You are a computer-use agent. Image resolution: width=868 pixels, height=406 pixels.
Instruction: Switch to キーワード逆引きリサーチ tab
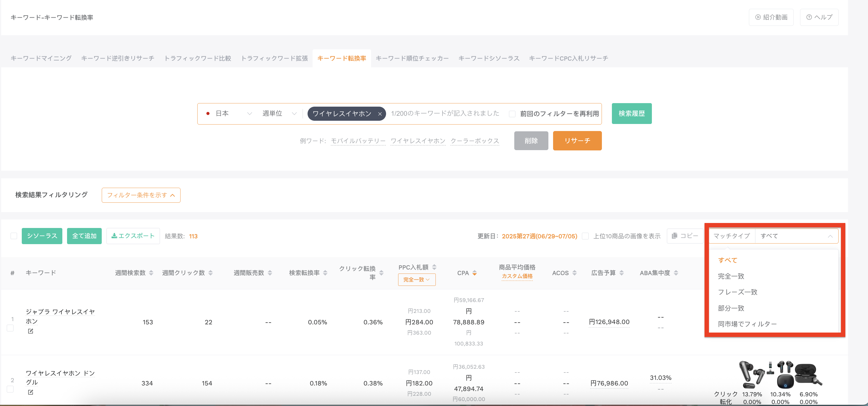pos(118,58)
